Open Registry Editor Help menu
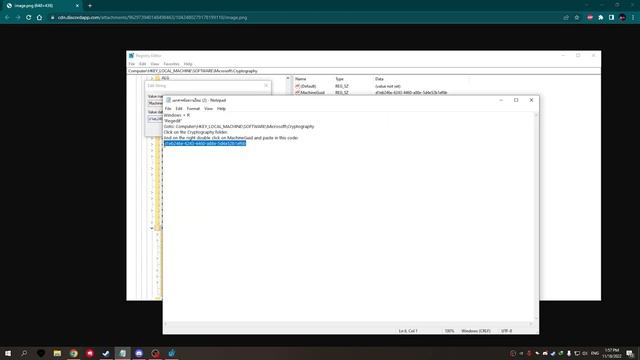This screenshot has width=640, height=360. pos(188,64)
